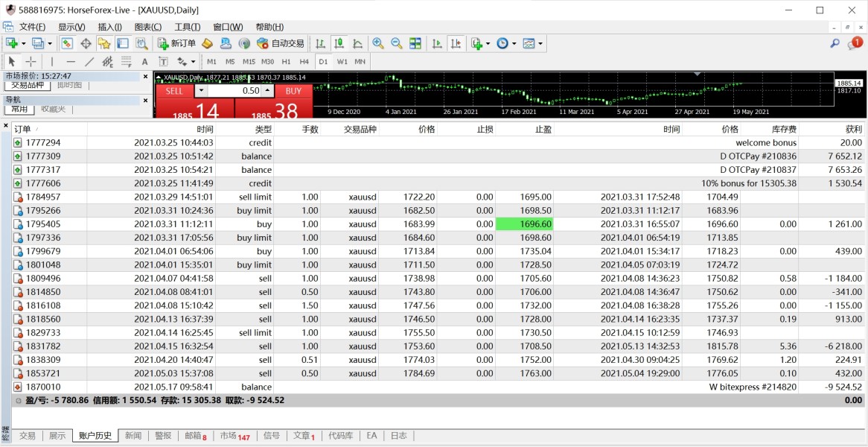Viewport: 868px width, 447px height.
Task: Select the trendline drawing tool
Action: coord(89,62)
